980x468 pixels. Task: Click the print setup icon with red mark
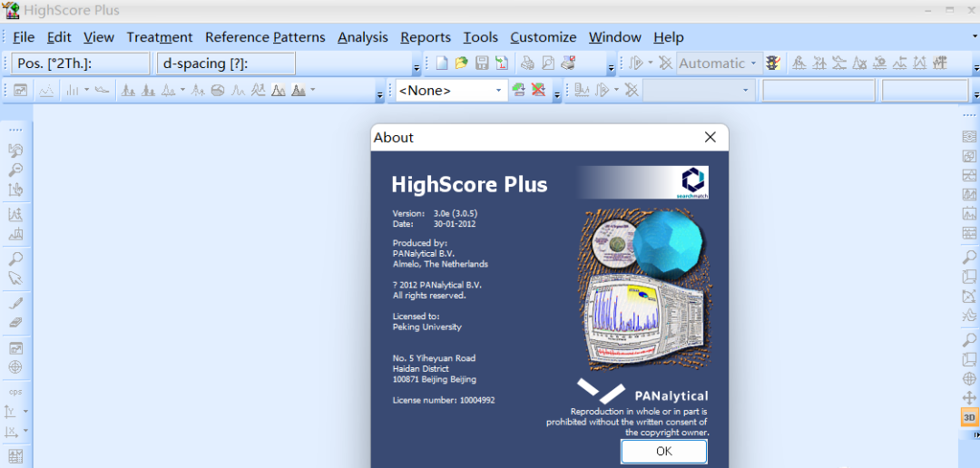(568, 63)
